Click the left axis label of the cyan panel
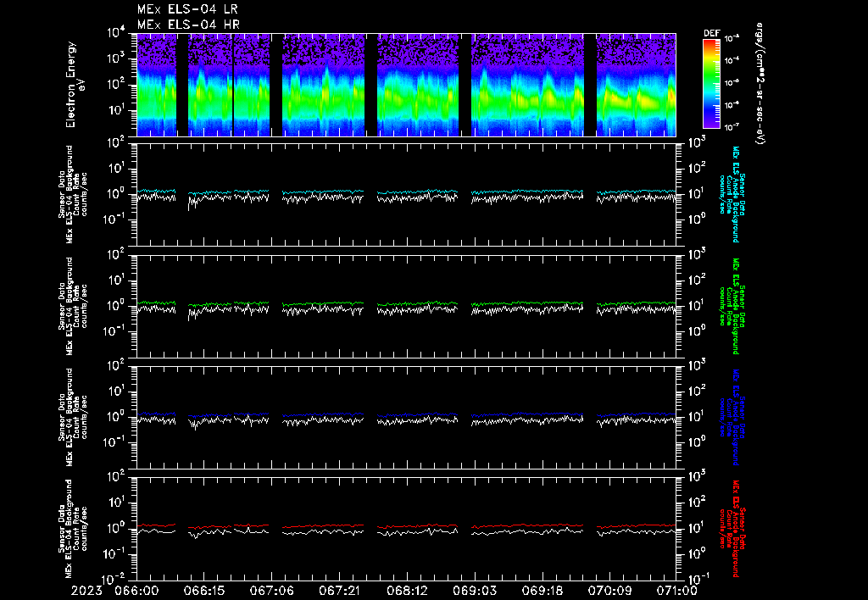The height and width of the screenshot is (600, 868). click(73, 194)
